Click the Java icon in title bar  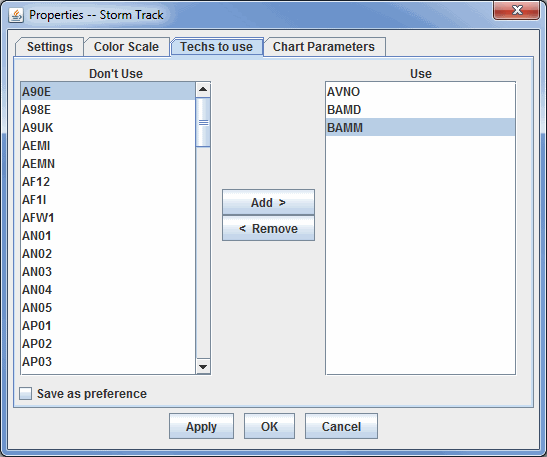16,15
